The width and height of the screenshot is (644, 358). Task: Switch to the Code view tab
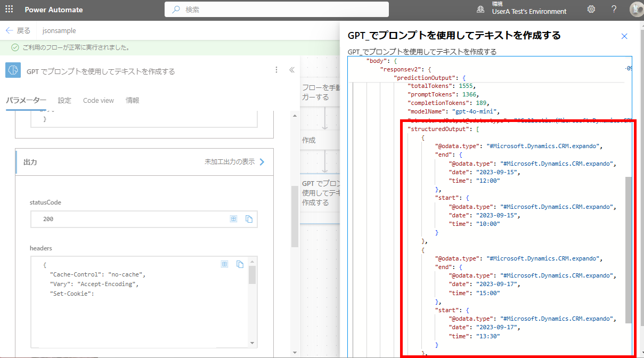coord(98,100)
